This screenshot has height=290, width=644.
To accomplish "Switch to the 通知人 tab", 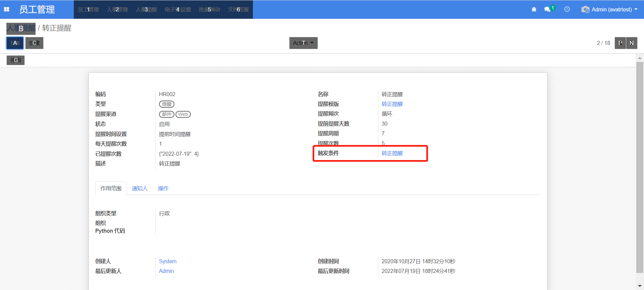I will pyautogui.click(x=140, y=189).
